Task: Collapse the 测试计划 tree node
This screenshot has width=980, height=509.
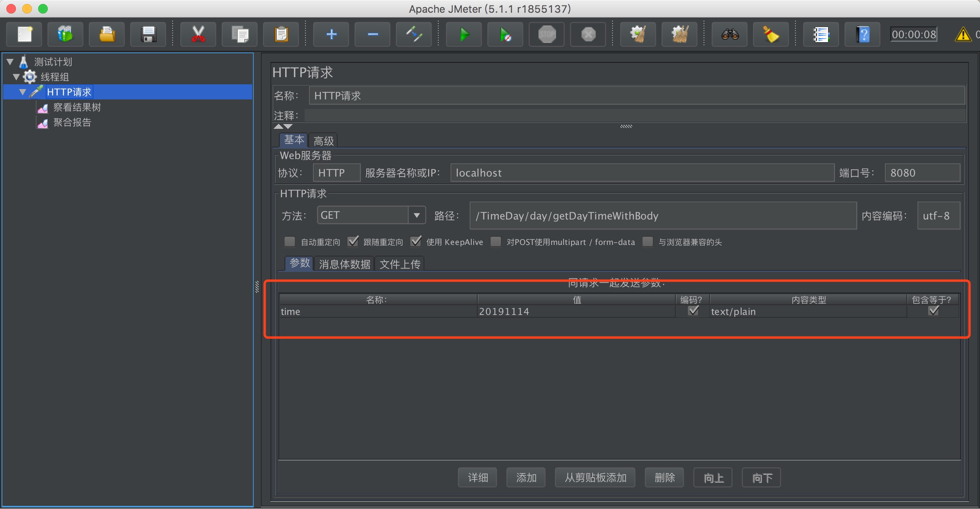Action: click(10, 62)
